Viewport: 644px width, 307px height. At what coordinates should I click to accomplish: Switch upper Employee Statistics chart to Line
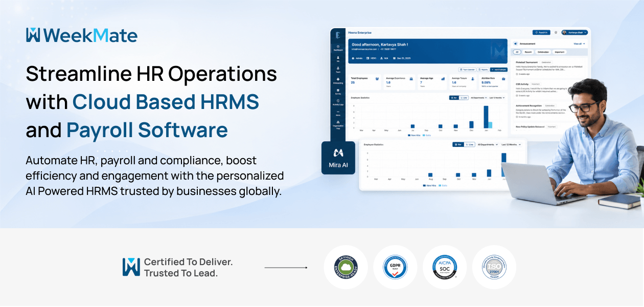click(464, 98)
